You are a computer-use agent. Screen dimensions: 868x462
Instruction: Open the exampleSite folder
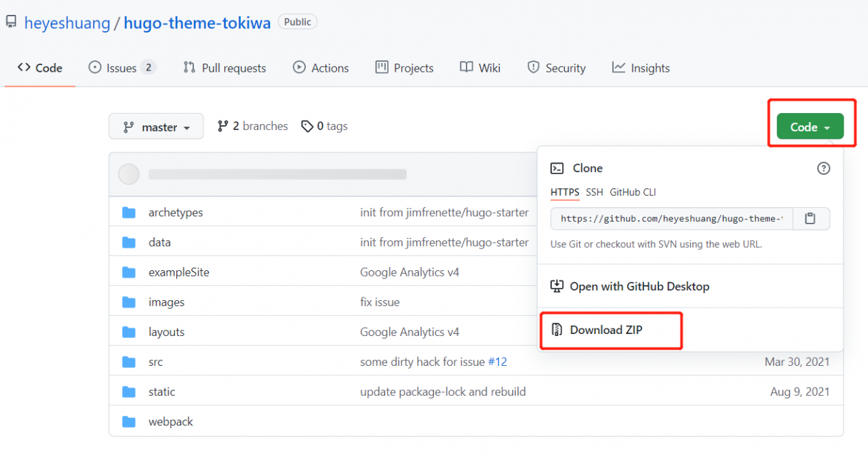point(179,272)
